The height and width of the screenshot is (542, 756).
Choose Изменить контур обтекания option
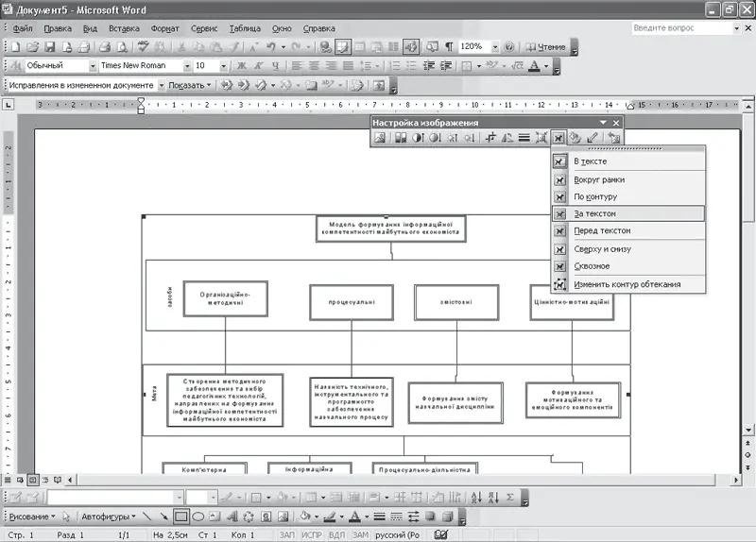pyautogui.click(x=628, y=284)
